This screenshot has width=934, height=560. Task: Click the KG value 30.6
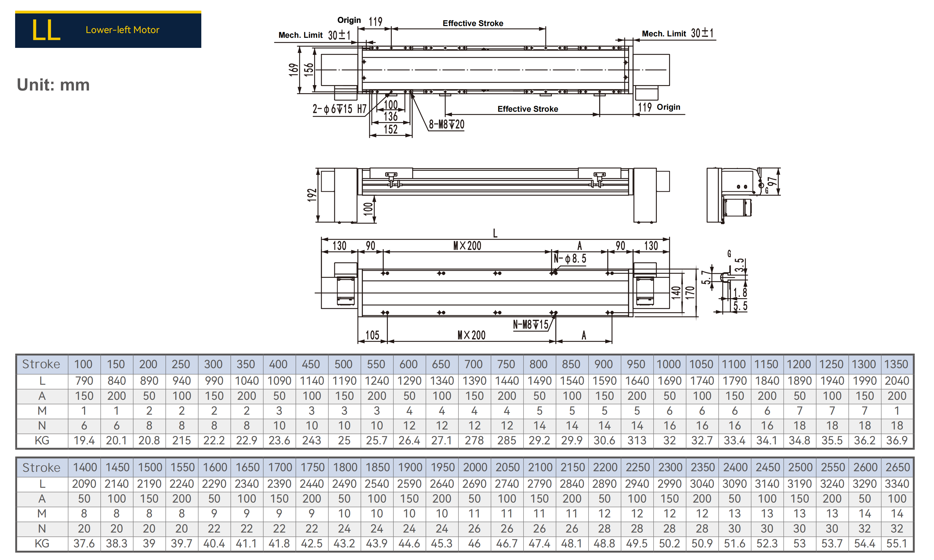pyautogui.click(x=604, y=440)
